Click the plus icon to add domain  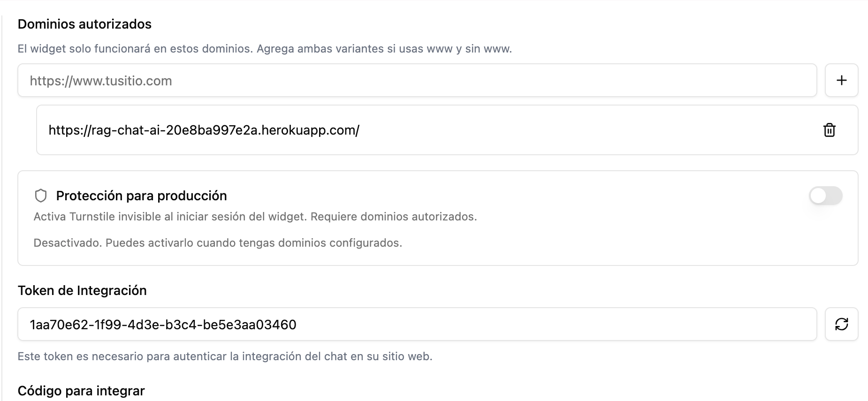(842, 80)
